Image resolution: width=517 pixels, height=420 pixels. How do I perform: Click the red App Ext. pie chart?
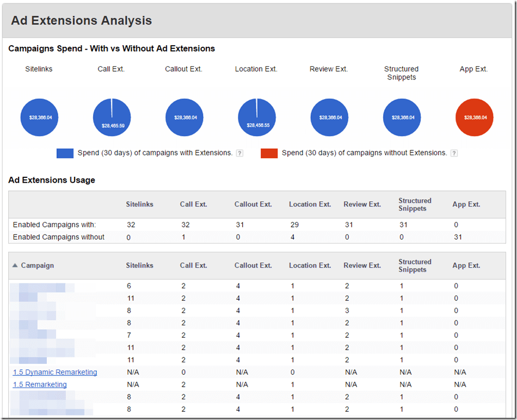(x=474, y=117)
